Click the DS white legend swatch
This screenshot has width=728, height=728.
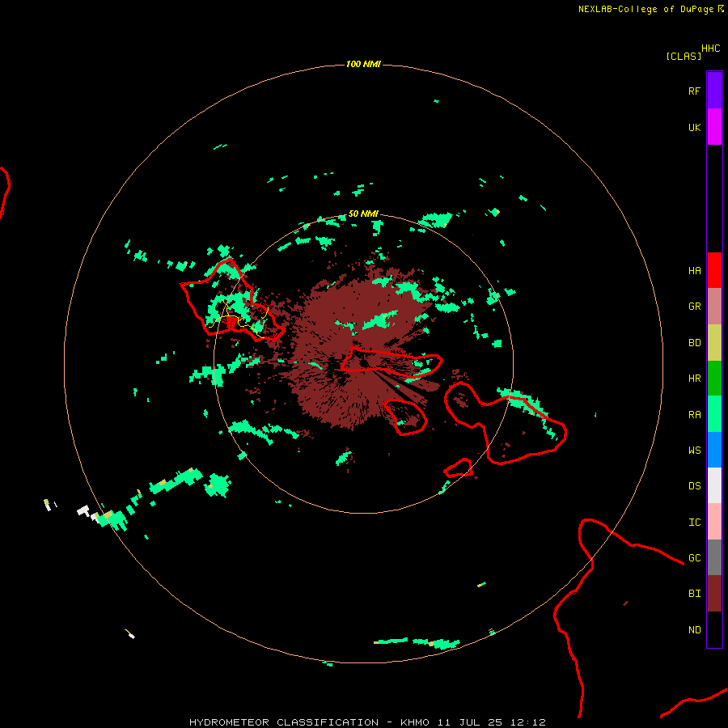pyautogui.click(x=714, y=485)
